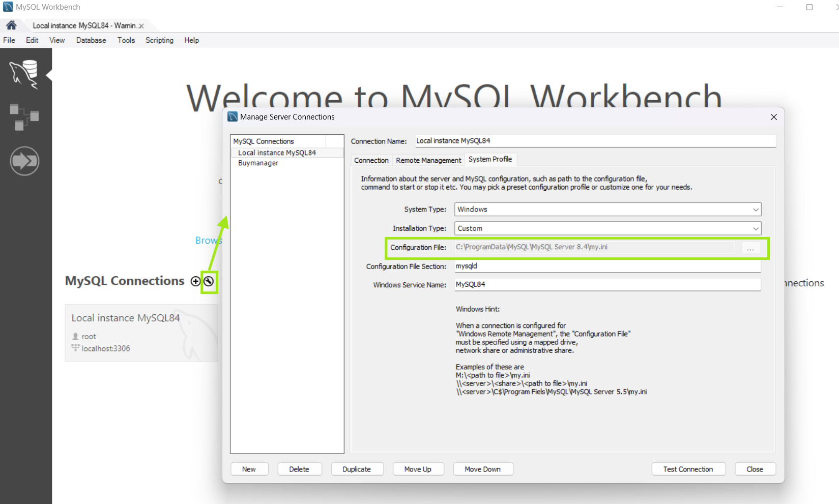Expand the Installation Type dropdown
Viewport: 839px width, 504px height.
tap(756, 228)
